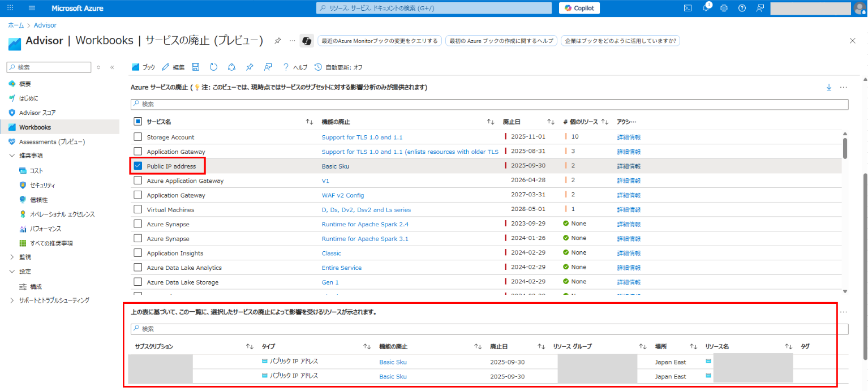Open the Azure portal hamburger menu

click(32, 8)
